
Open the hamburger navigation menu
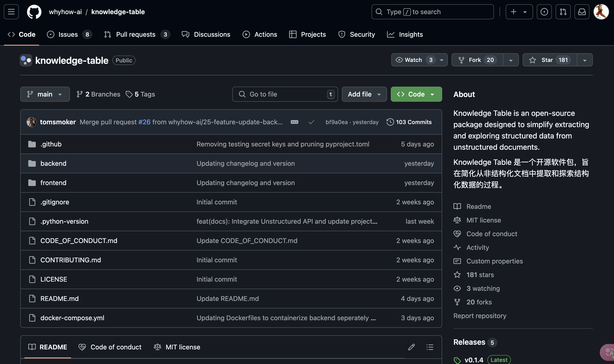[11, 12]
